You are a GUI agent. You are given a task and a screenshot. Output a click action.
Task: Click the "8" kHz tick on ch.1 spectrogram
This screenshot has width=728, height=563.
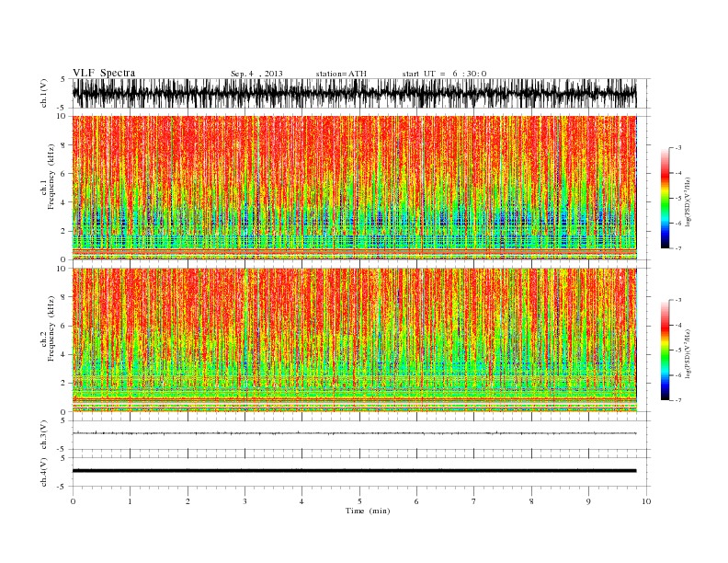click(63, 145)
